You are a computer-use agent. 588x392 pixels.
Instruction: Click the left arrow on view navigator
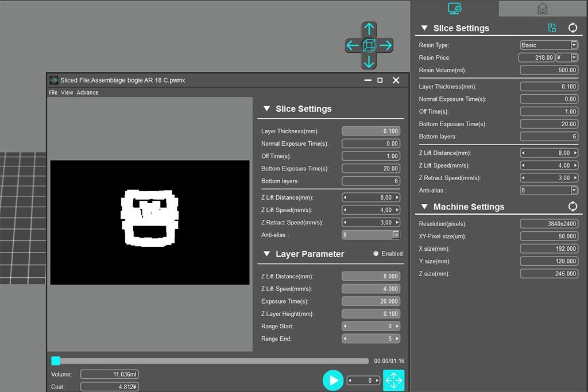(x=352, y=45)
